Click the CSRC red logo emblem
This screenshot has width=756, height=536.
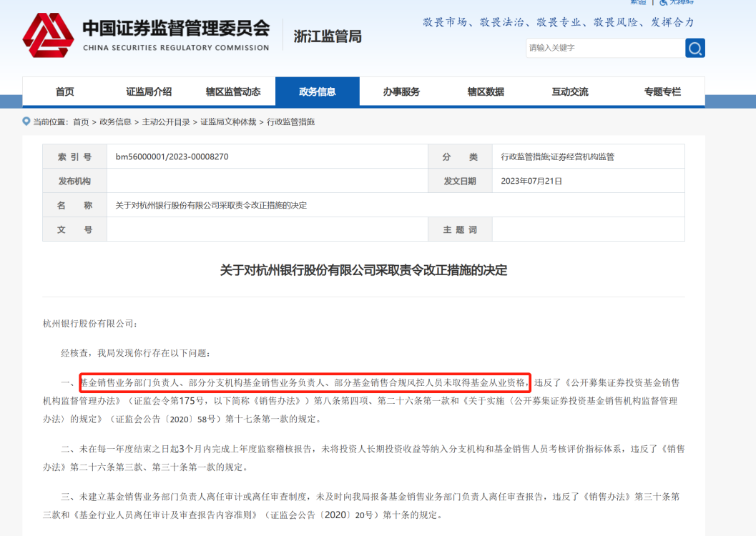pos(49,34)
